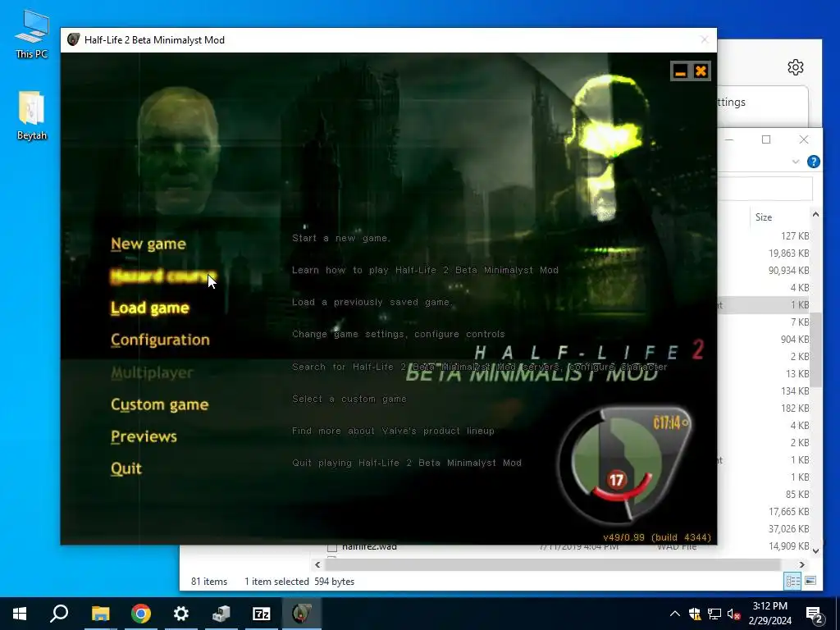Click Explorer vertical scrollbar up arrow
840x630 pixels.
point(815,214)
